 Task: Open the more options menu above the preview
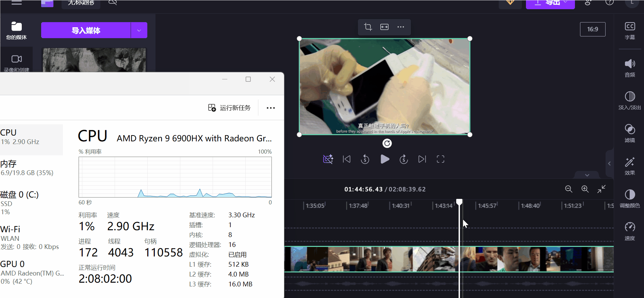pos(401,27)
